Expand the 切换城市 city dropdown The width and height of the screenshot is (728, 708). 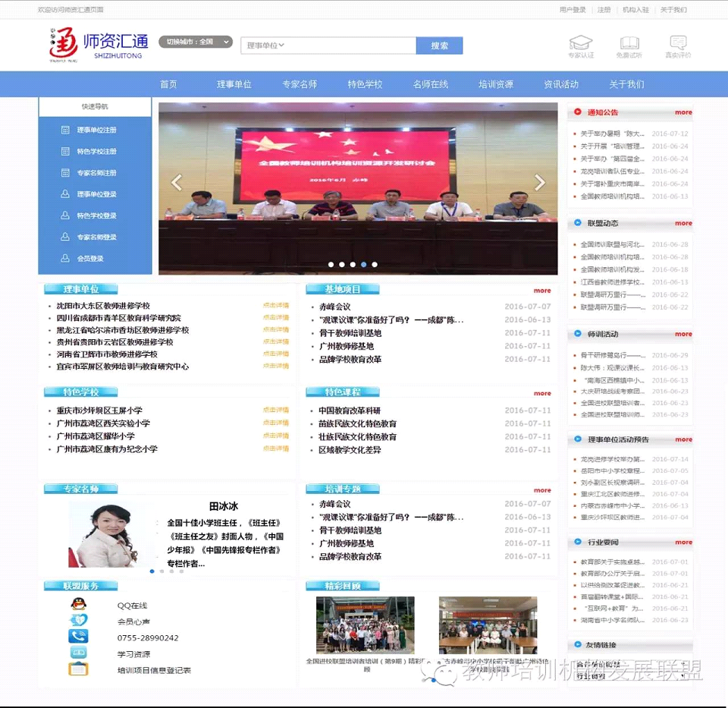point(196,42)
